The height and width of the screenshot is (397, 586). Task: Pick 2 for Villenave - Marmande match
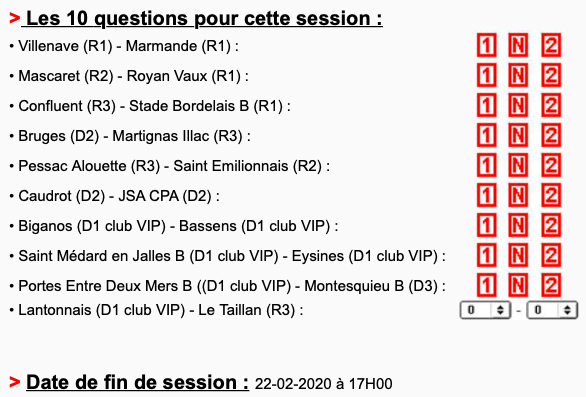point(551,45)
